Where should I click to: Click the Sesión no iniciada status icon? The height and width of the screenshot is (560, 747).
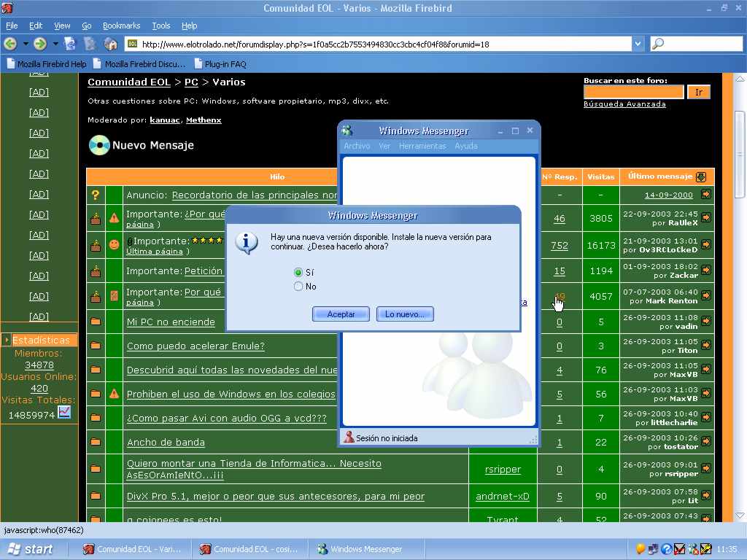[349, 437]
